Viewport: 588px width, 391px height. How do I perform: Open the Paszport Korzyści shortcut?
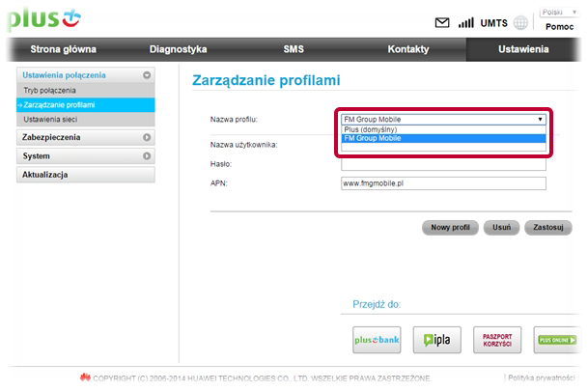(x=497, y=340)
